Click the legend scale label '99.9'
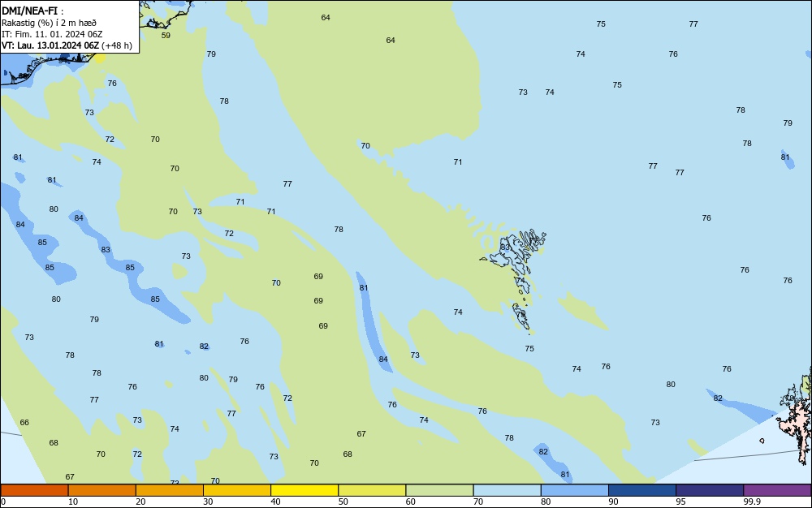The image size is (812, 508). pyautogui.click(x=752, y=502)
